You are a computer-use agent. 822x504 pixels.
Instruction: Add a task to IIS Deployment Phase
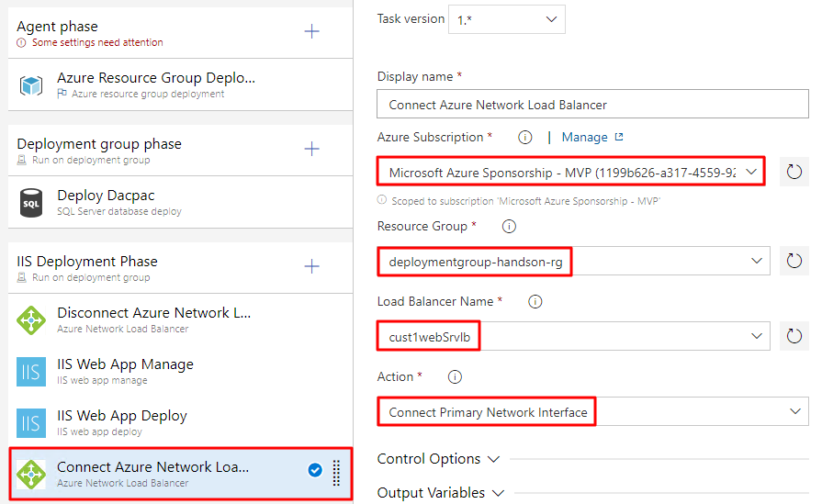tap(312, 266)
